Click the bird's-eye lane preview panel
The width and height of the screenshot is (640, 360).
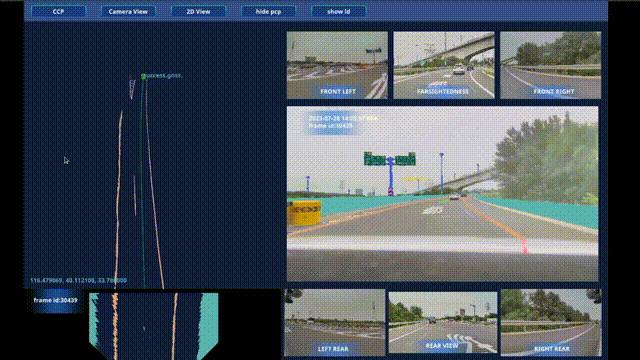(x=153, y=326)
